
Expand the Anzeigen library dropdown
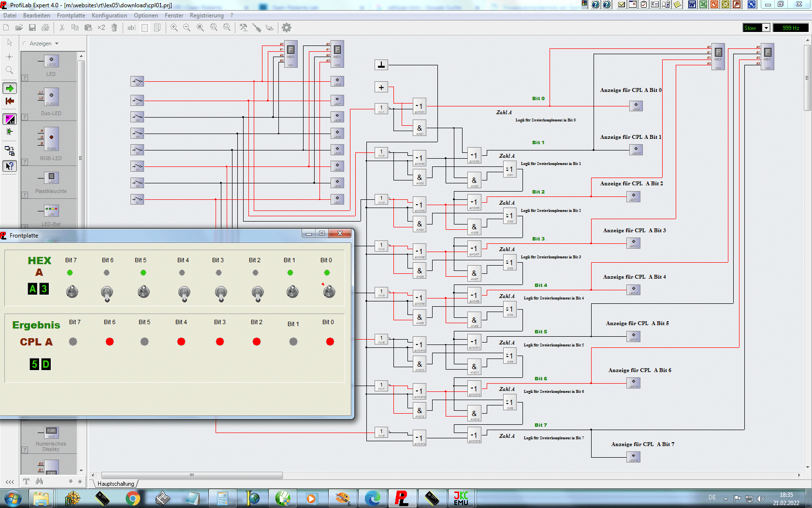click(57, 44)
